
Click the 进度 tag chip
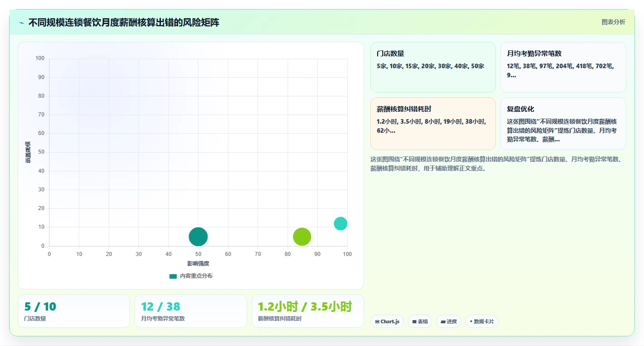(449, 321)
